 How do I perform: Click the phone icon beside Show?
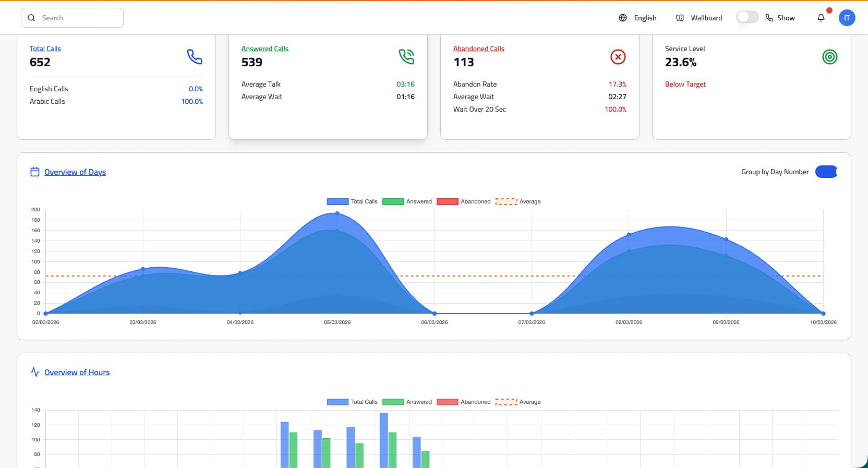pos(769,18)
